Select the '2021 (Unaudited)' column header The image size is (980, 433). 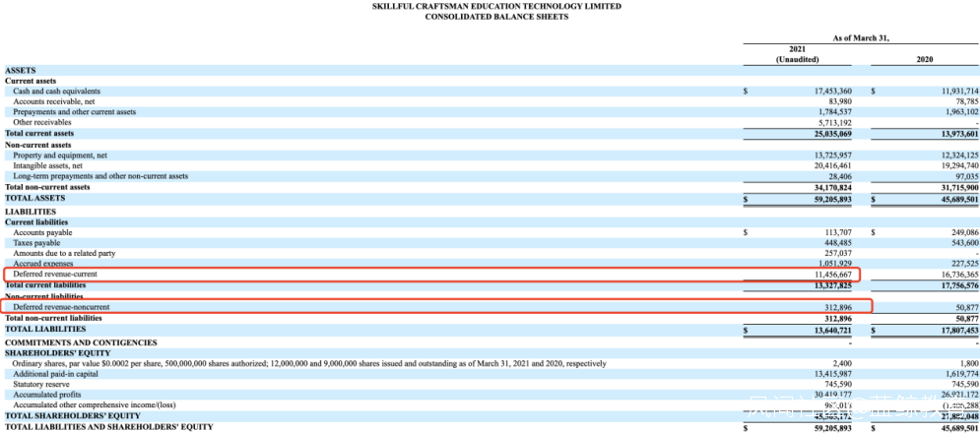coord(798,54)
